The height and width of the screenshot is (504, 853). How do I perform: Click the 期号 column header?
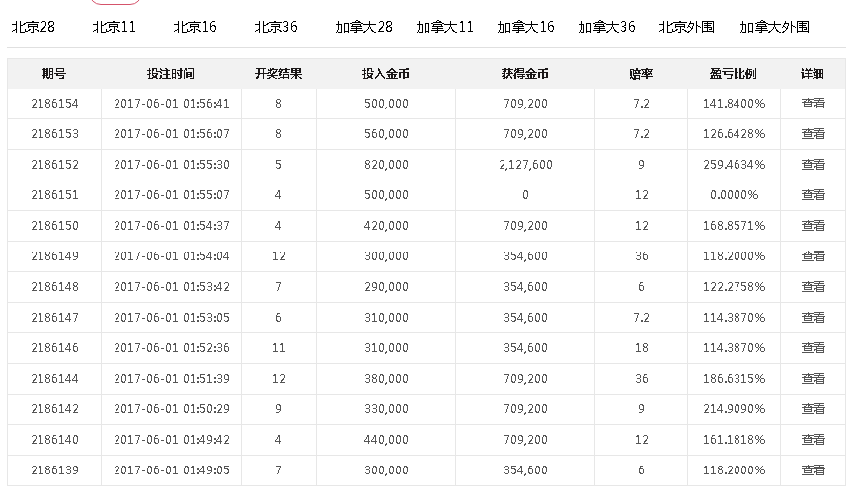(x=54, y=74)
